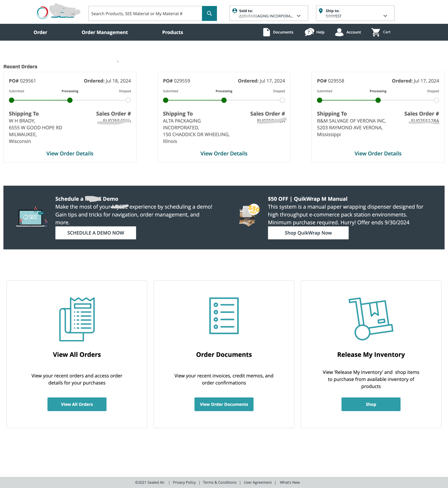The width and height of the screenshot is (448, 488).
Task: Click SCHEDULE A DEMO NOW button
Action: tap(96, 233)
